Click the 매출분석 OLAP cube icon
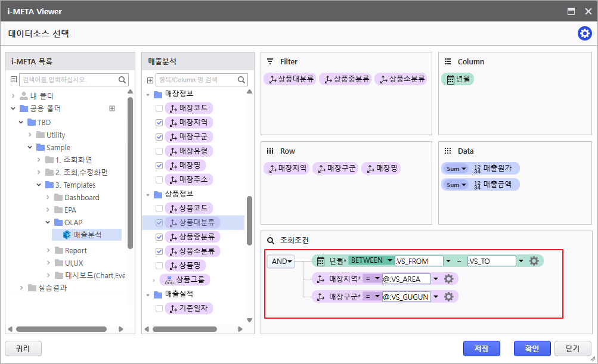 67,235
